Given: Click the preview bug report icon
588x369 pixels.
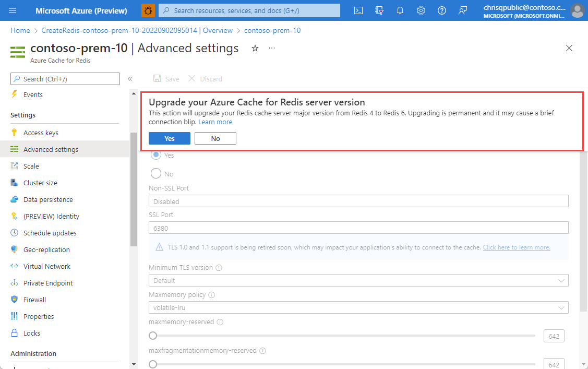Looking at the screenshot, I should (x=148, y=10).
